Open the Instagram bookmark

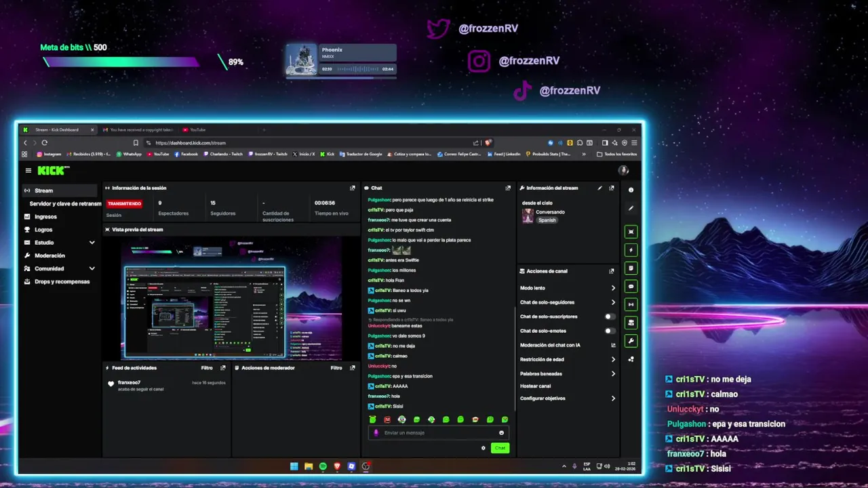tap(49, 154)
